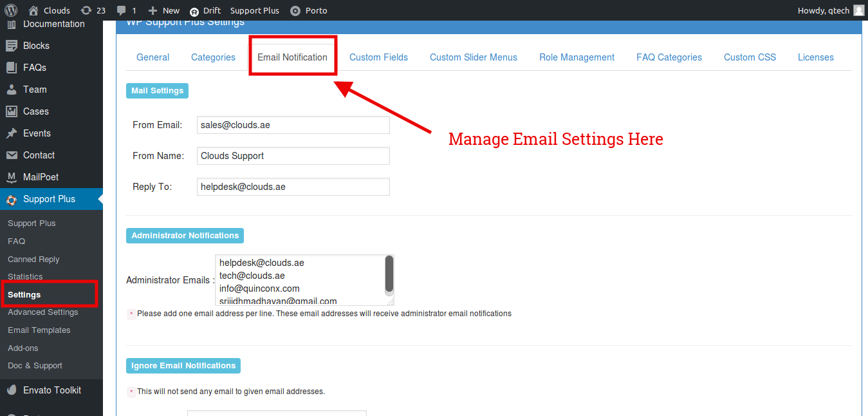Open Envato Toolkit menu item
868x416 pixels.
pyautogui.click(x=51, y=390)
